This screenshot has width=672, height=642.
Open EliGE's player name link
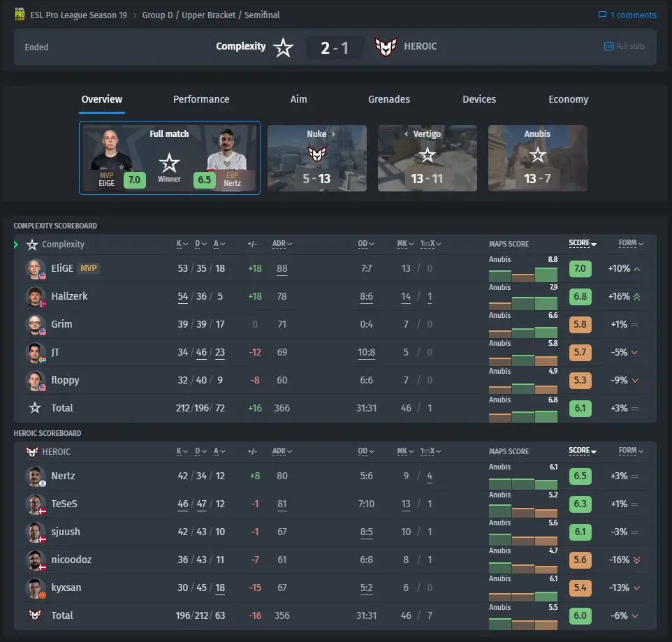(x=63, y=268)
